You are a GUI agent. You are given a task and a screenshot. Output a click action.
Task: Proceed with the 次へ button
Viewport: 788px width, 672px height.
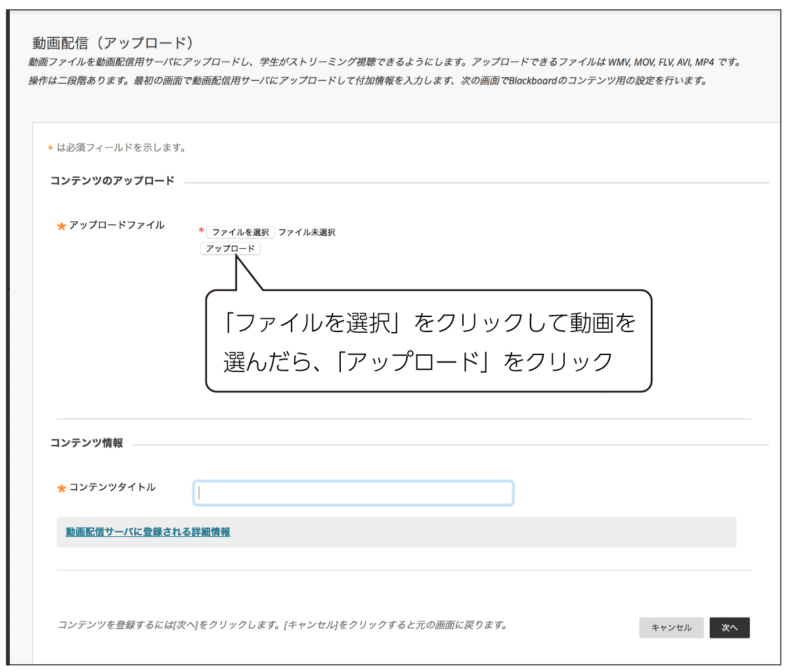pyautogui.click(x=730, y=628)
